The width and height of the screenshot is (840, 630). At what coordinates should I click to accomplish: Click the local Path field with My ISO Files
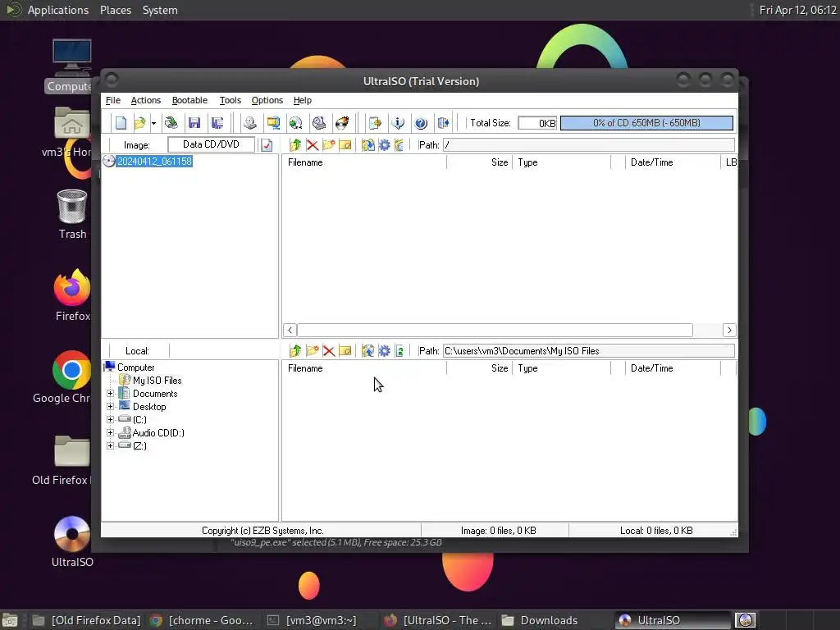coord(589,351)
